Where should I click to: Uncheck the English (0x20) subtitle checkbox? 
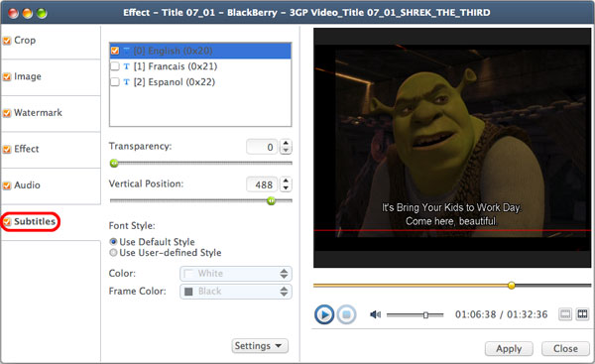(115, 51)
